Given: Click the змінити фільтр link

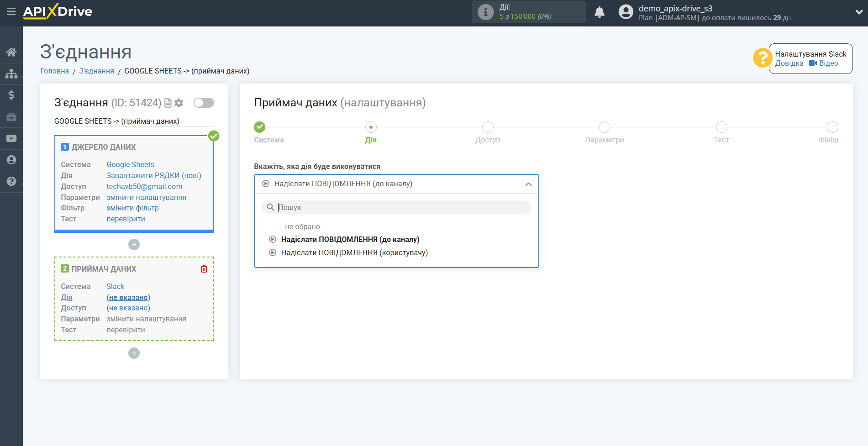Looking at the screenshot, I should tap(133, 208).
